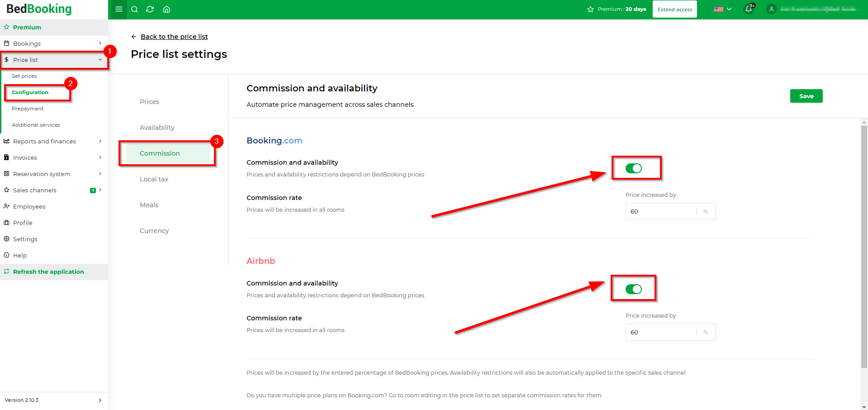Click the Employees person icon
Viewport: 868px width, 410px height.
click(x=6, y=206)
